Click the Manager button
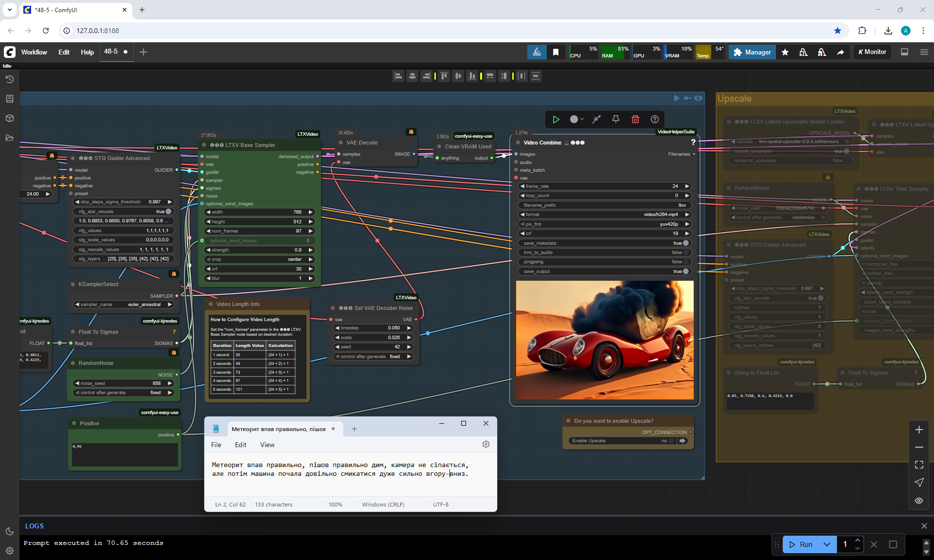The image size is (934, 560). coord(752,52)
